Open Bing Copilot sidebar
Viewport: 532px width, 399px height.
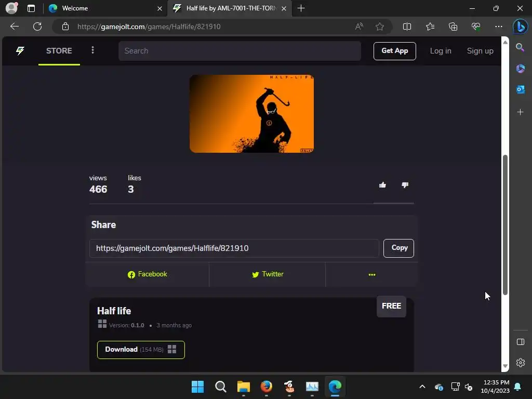tap(520, 26)
